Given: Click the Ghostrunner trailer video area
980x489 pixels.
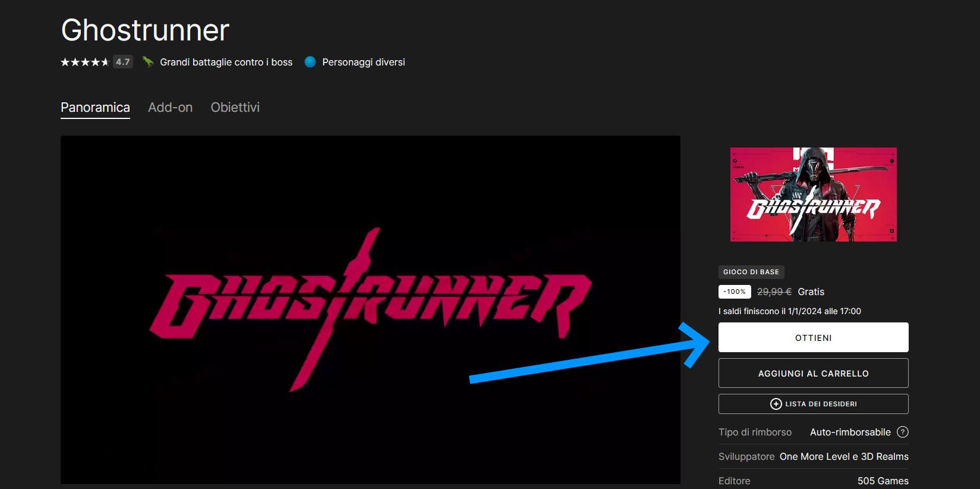Looking at the screenshot, I should (370, 309).
